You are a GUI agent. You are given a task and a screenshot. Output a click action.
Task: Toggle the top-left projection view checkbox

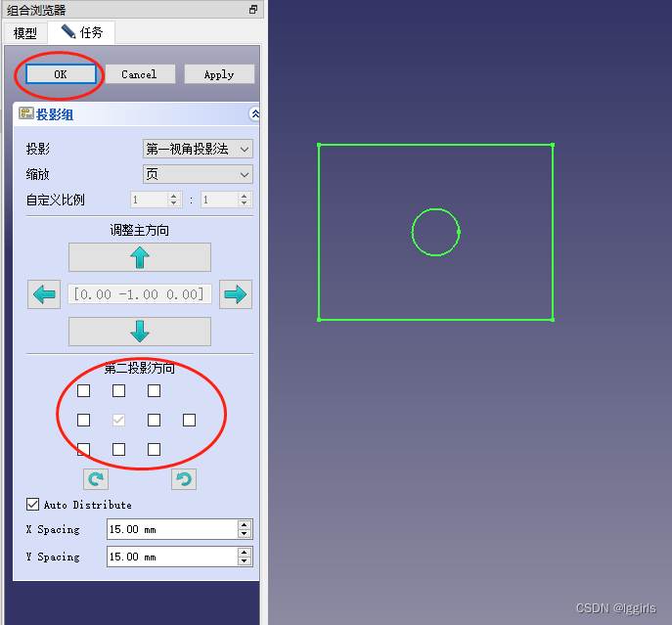83,390
